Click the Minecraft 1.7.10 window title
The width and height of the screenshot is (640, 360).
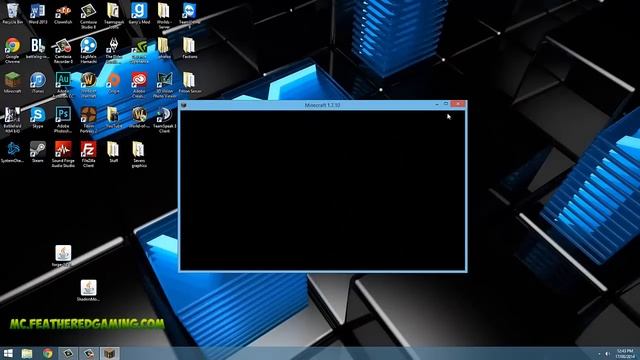pos(322,105)
